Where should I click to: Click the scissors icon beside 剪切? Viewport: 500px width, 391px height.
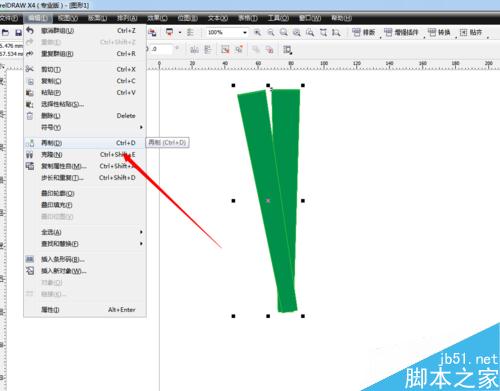pyautogui.click(x=30, y=69)
